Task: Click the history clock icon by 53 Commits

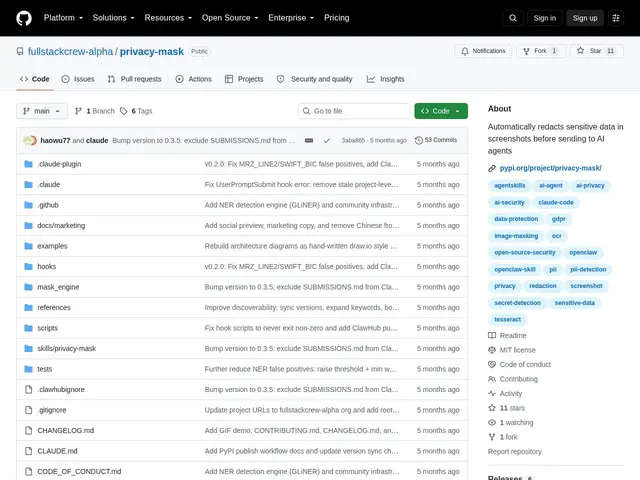Action: click(x=418, y=140)
